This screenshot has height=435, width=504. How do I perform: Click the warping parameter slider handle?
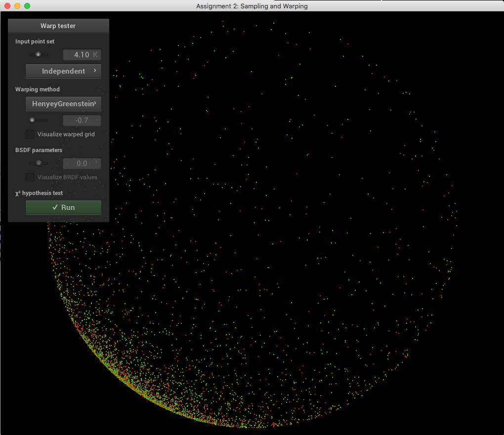click(x=32, y=120)
